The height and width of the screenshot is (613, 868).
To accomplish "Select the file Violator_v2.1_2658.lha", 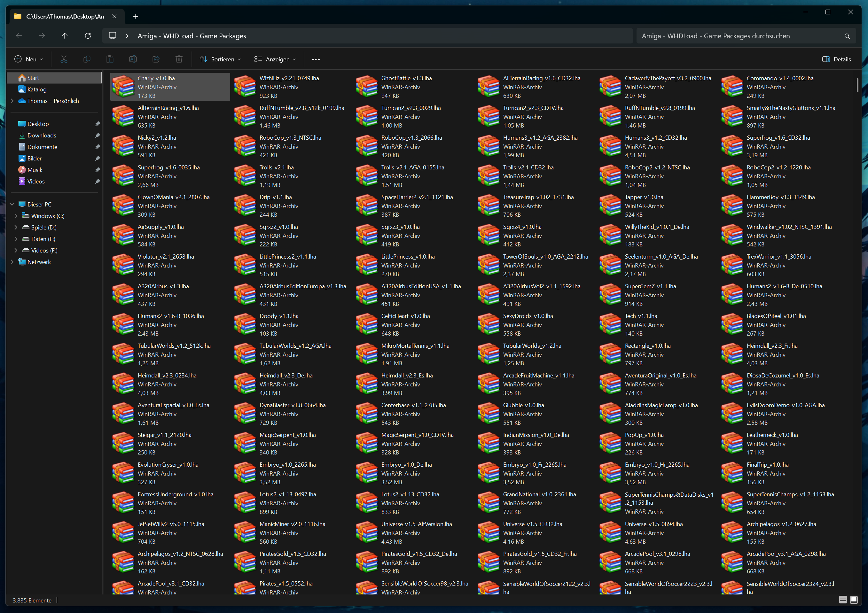I will pyautogui.click(x=170, y=265).
